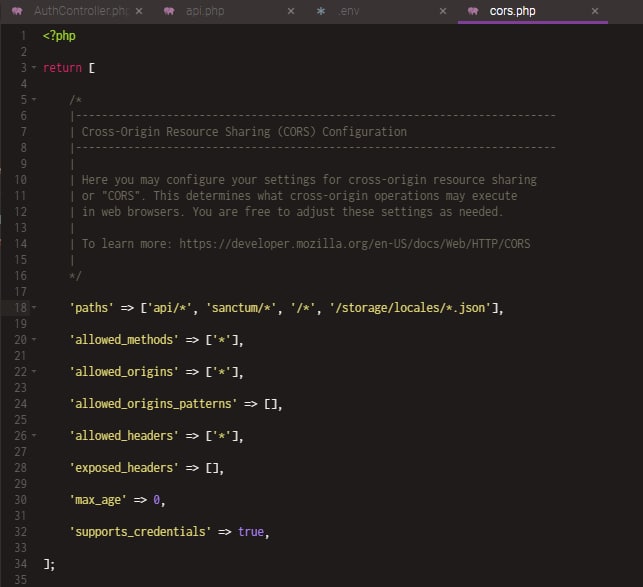Collapse the return array fold on line 3

34,67
